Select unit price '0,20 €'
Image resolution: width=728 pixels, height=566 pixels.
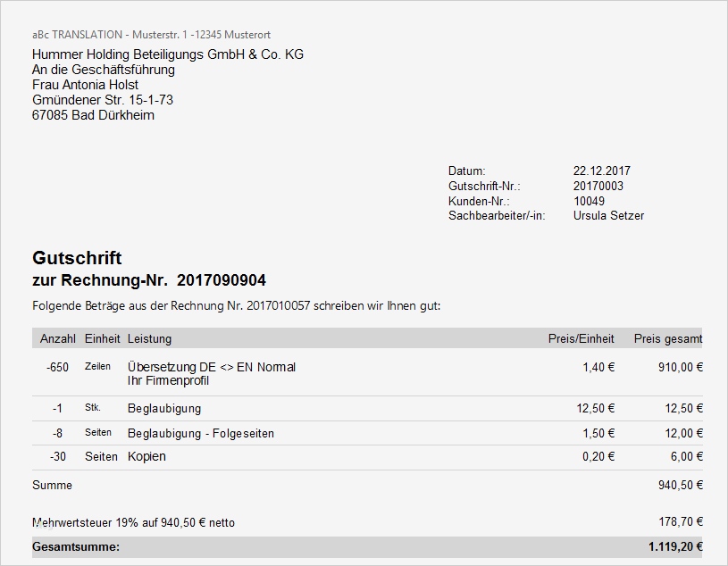pos(598,456)
